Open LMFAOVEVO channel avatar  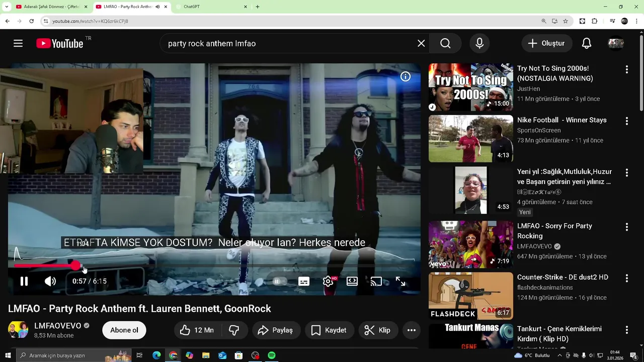[x=18, y=330]
